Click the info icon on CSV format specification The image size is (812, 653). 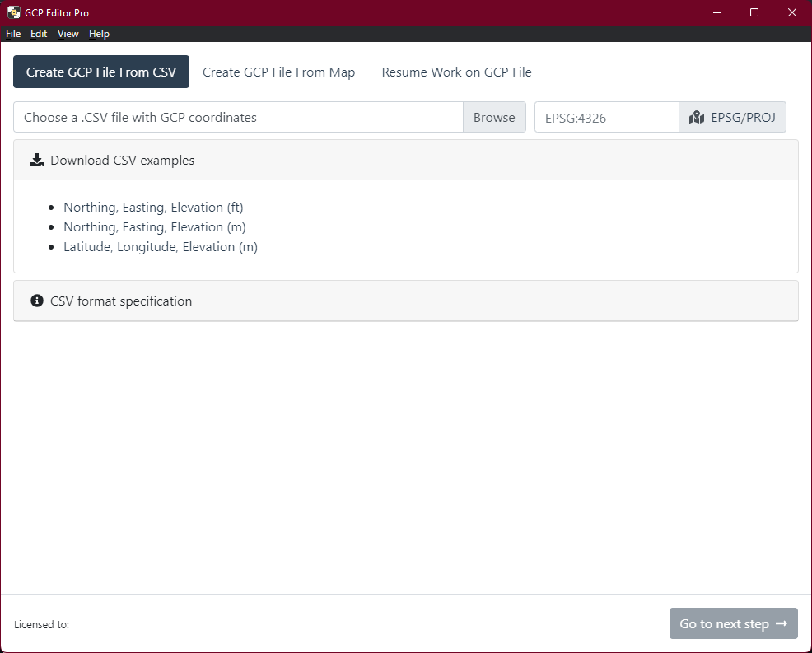pos(36,301)
